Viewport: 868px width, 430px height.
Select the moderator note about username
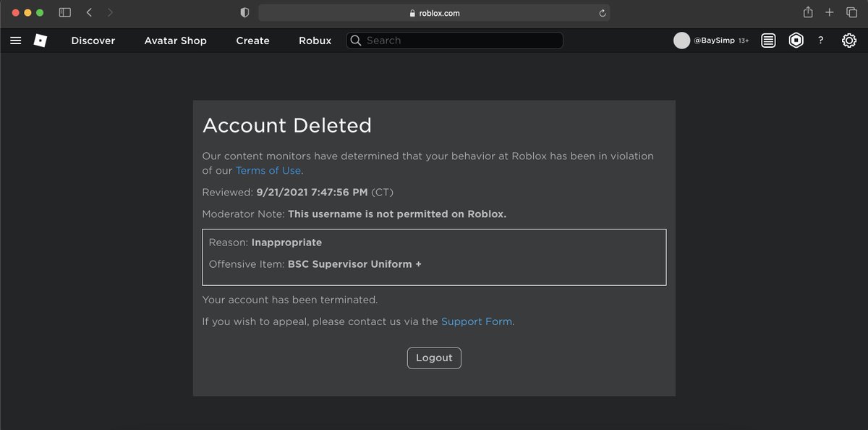point(397,214)
